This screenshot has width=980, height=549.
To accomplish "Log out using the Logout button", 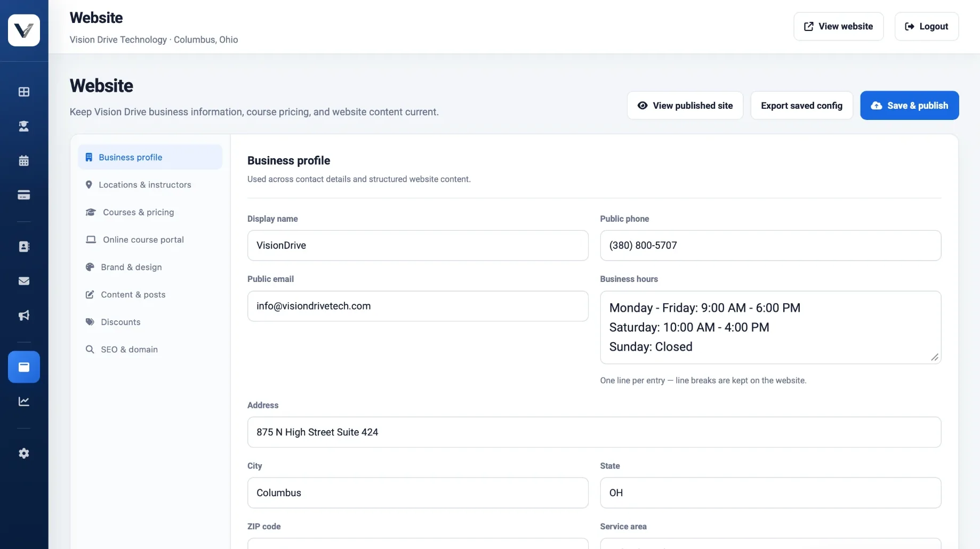I will pyautogui.click(x=926, y=27).
